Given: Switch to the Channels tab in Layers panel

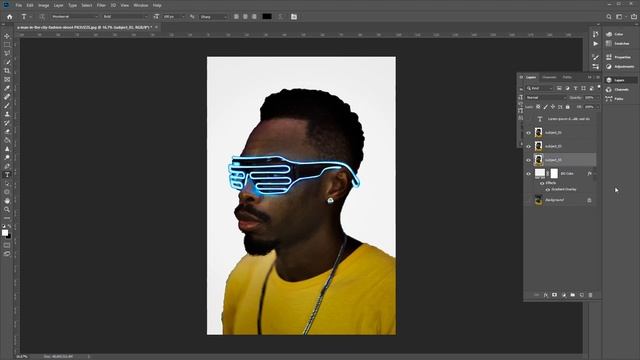Looking at the screenshot, I should (x=549, y=77).
